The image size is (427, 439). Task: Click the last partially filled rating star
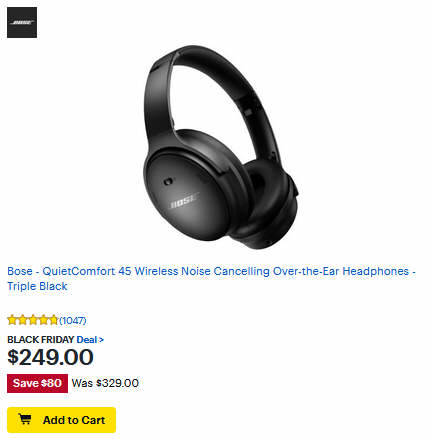53,320
